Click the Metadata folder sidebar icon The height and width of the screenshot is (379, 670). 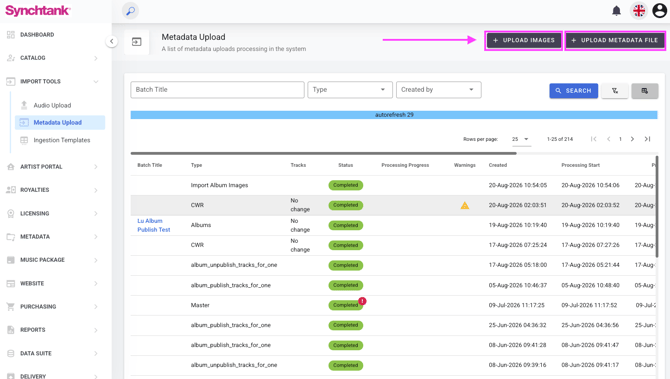11,237
